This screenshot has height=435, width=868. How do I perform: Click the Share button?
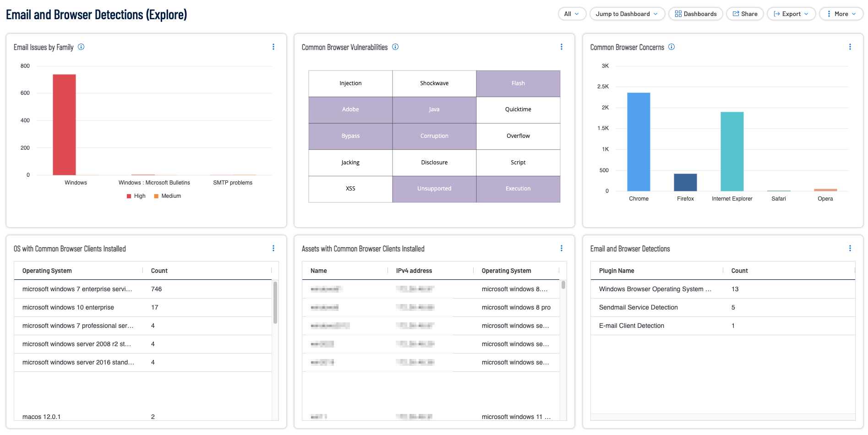pyautogui.click(x=745, y=14)
